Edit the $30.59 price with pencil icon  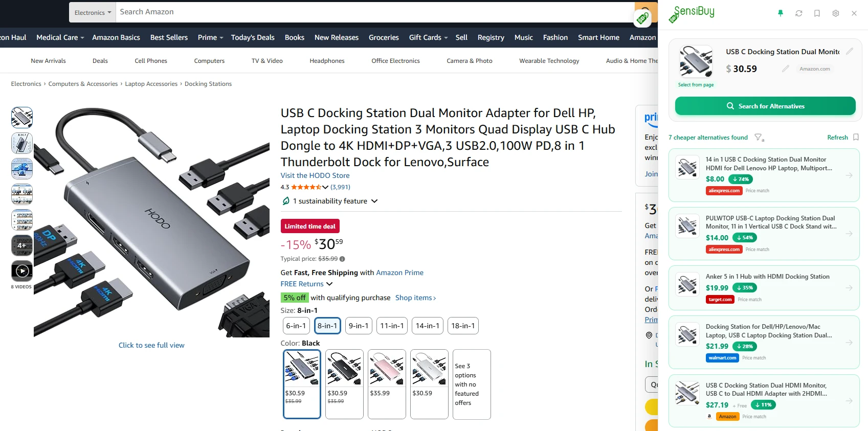(786, 69)
